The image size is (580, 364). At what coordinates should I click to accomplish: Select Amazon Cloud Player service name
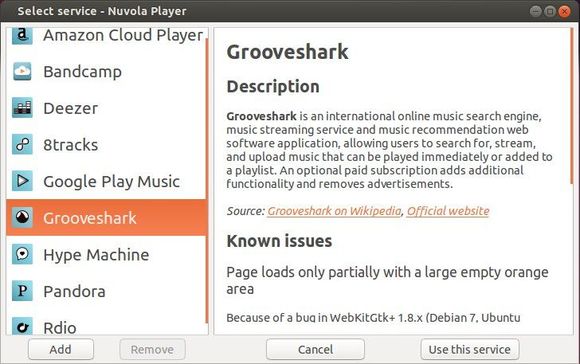tap(123, 36)
